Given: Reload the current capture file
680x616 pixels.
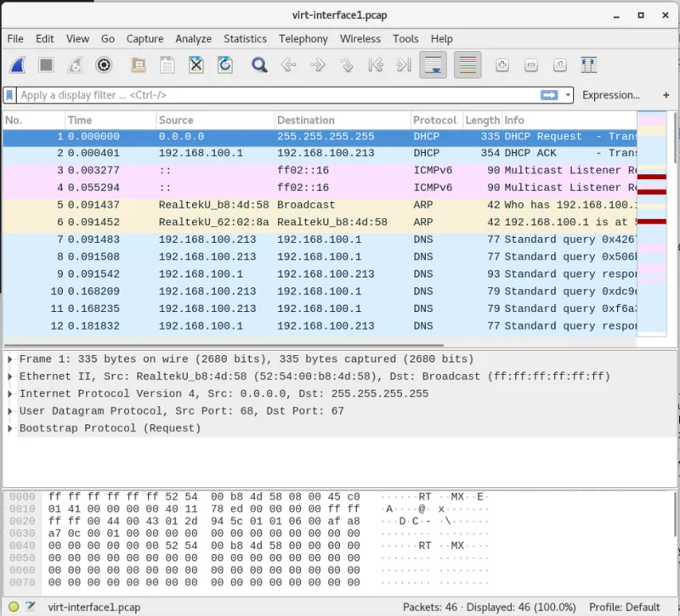Looking at the screenshot, I should click(223, 65).
